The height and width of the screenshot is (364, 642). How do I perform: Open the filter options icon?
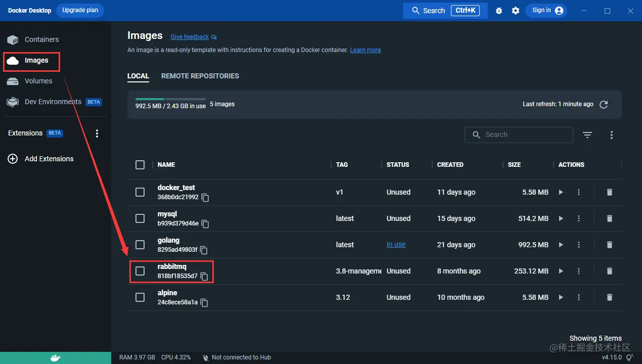tap(587, 135)
